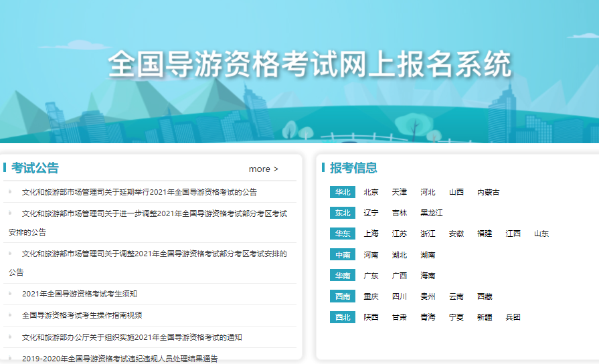Click the 上海 province link
This screenshot has width=599, height=364.
(x=371, y=234)
